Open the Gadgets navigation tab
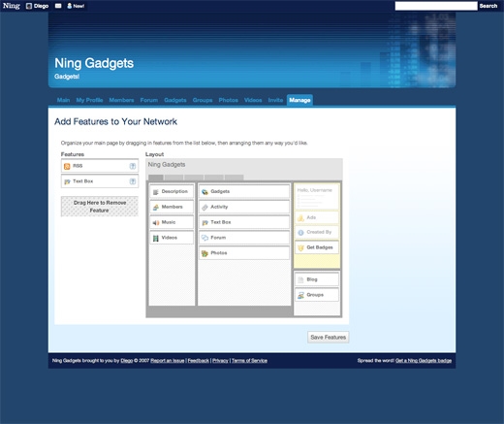The width and height of the screenshot is (504, 424). [175, 100]
